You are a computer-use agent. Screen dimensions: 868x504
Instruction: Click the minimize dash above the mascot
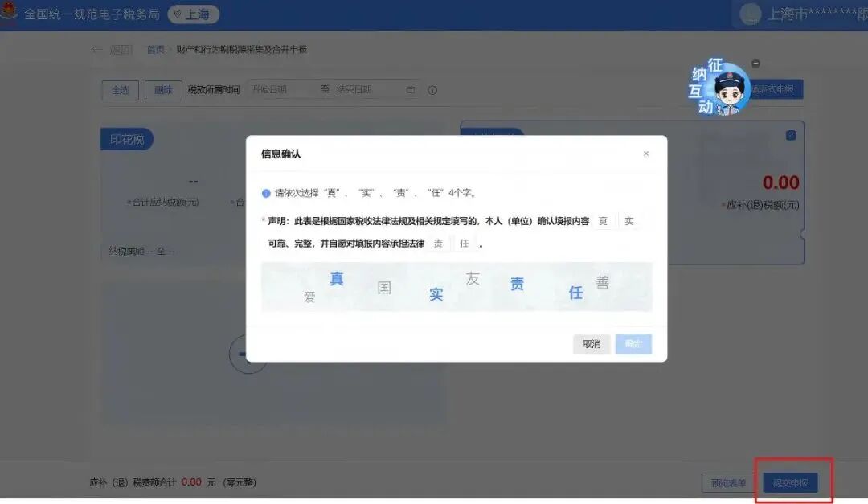tap(754, 63)
